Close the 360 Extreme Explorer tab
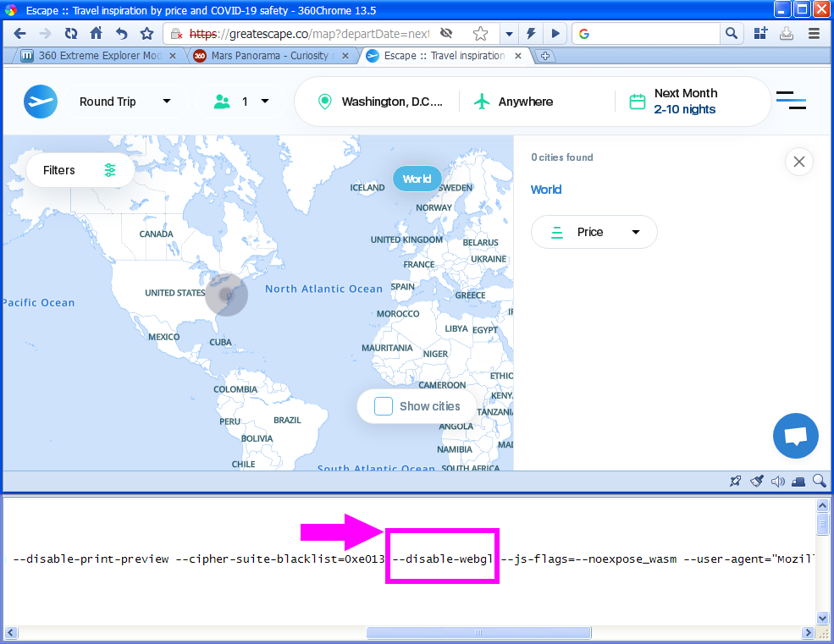The height and width of the screenshot is (644, 834). pos(173,56)
